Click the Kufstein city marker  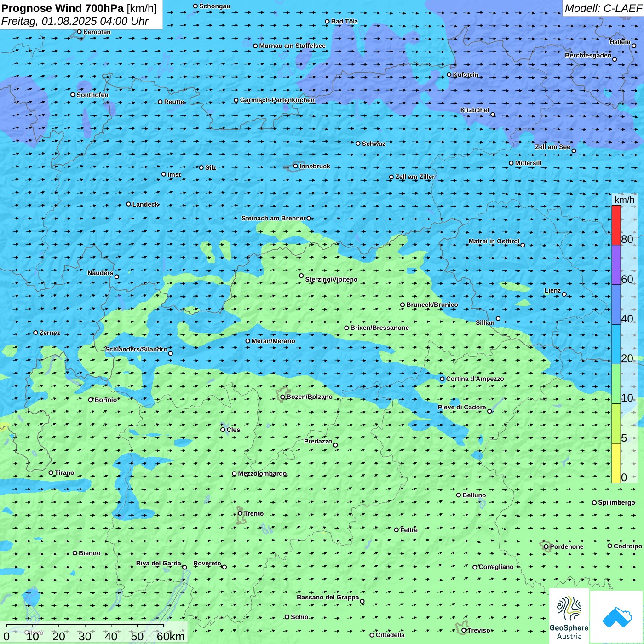click(449, 75)
